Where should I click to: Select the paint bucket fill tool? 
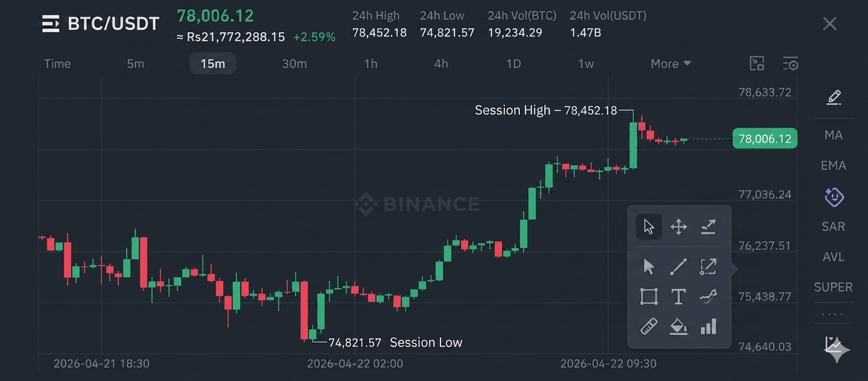[679, 326]
